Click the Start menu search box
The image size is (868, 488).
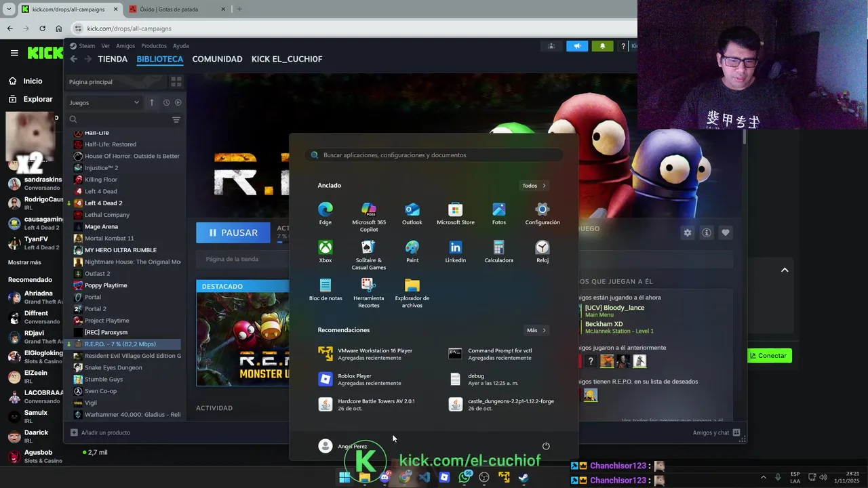pos(433,155)
